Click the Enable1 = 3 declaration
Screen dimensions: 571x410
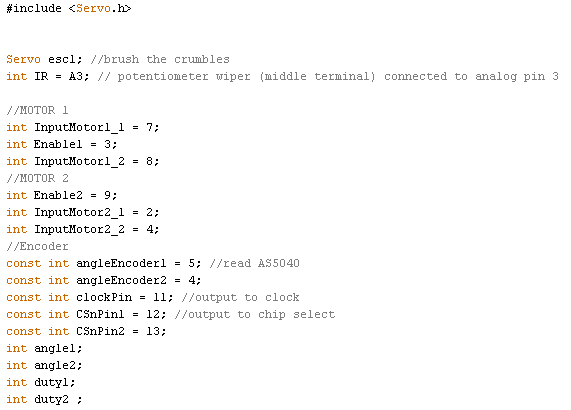62,144
